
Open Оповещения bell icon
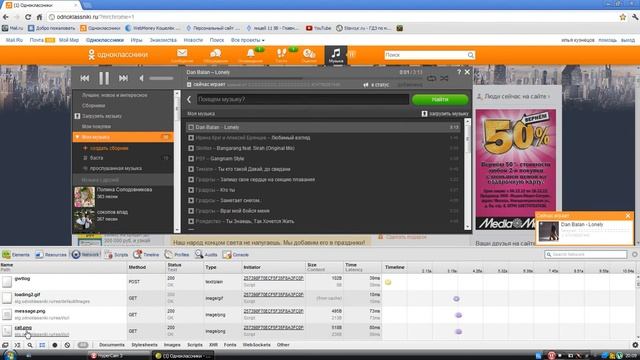[x=251, y=56]
